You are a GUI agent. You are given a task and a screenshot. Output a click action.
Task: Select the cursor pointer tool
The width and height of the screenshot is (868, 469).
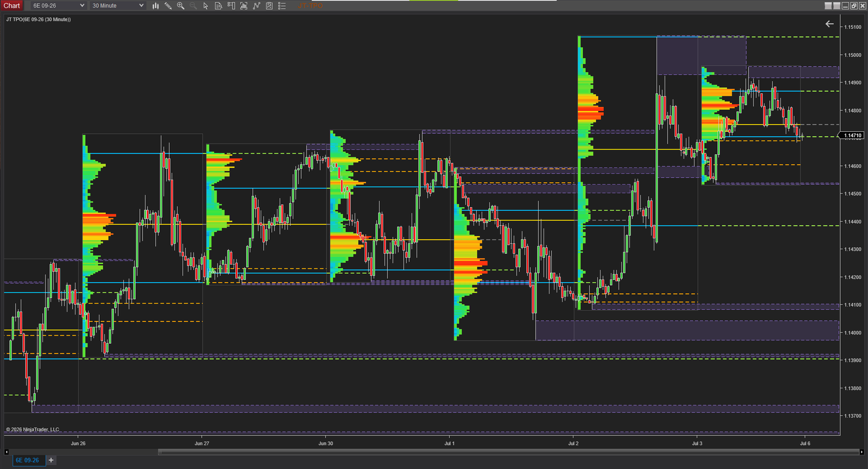pyautogui.click(x=206, y=5)
